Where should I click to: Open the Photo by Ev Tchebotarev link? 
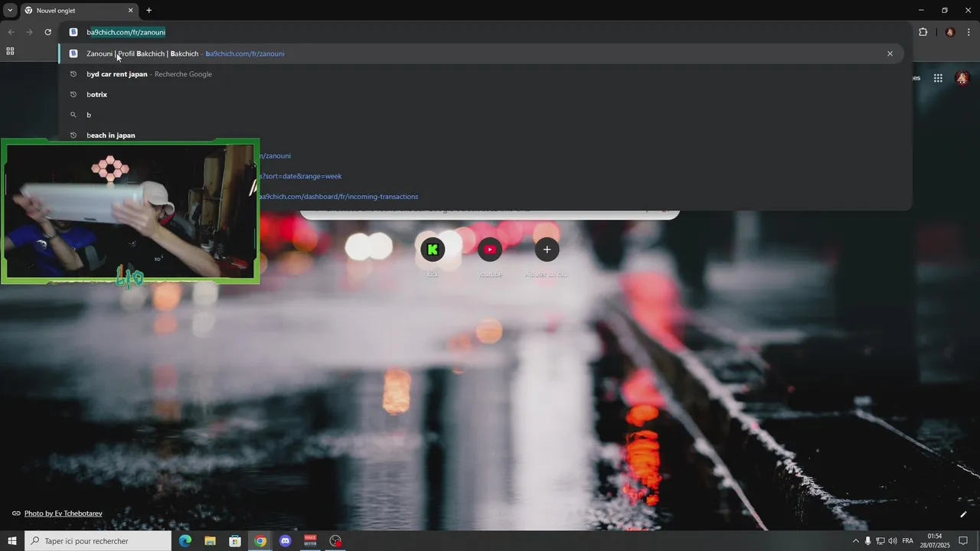point(64,514)
